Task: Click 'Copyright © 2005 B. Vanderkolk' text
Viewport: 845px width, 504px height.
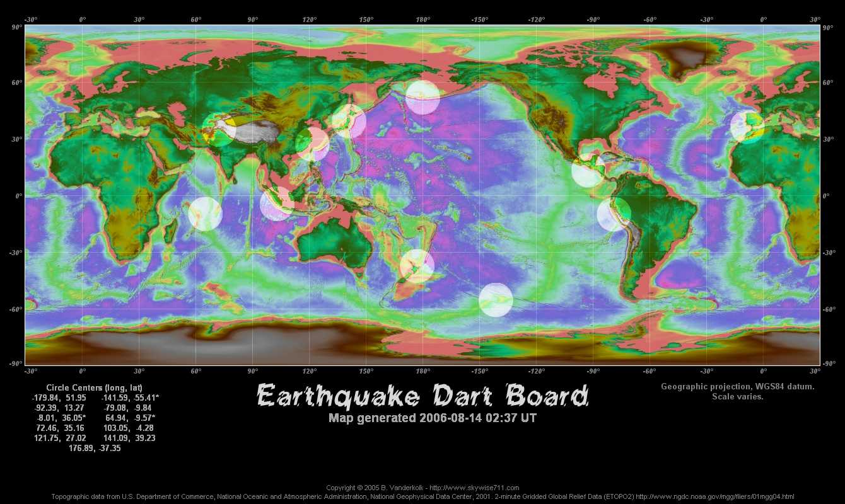Action: click(375, 488)
